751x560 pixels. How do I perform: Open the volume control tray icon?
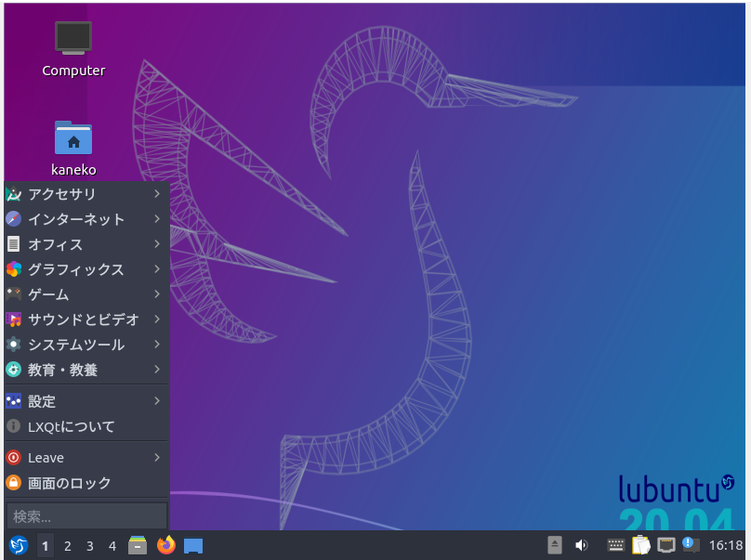click(582, 545)
